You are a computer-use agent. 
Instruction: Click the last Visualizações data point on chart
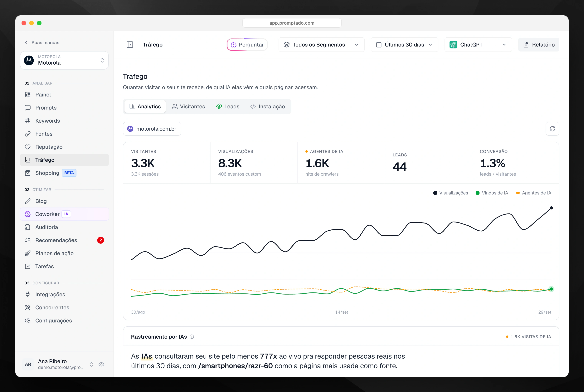551,208
